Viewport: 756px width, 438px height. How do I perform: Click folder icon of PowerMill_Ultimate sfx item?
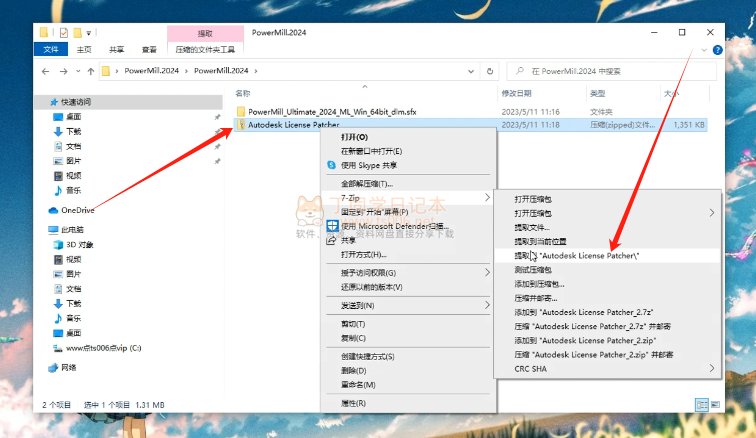(x=241, y=111)
